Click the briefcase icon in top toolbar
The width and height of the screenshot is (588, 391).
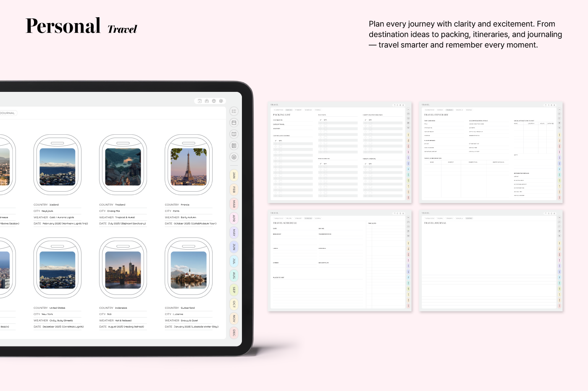pos(207,101)
